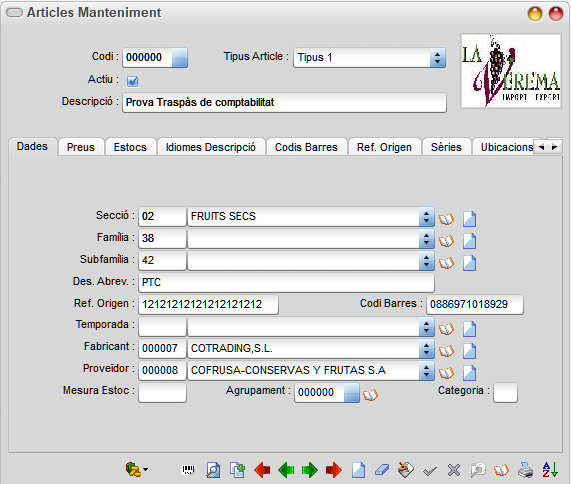
Task: Click the Secció code field showing 02
Action: click(x=162, y=217)
